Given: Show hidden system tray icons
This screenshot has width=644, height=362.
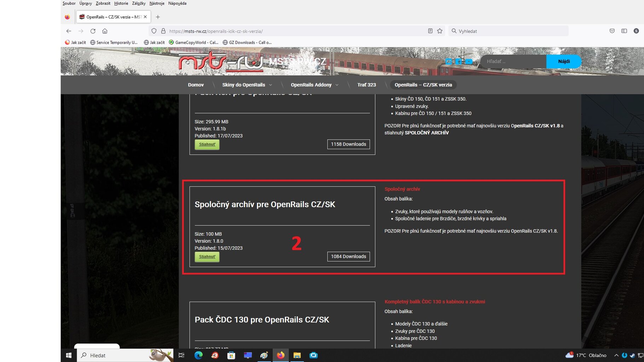Looking at the screenshot, I should pos(616,355).
